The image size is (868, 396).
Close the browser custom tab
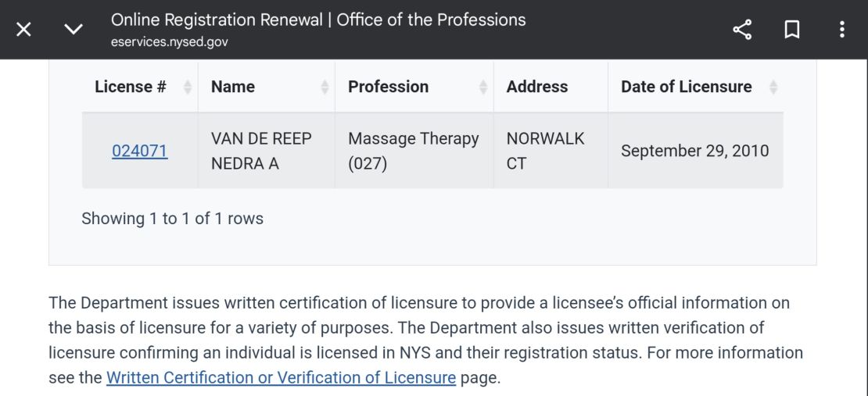click(24, 30)
